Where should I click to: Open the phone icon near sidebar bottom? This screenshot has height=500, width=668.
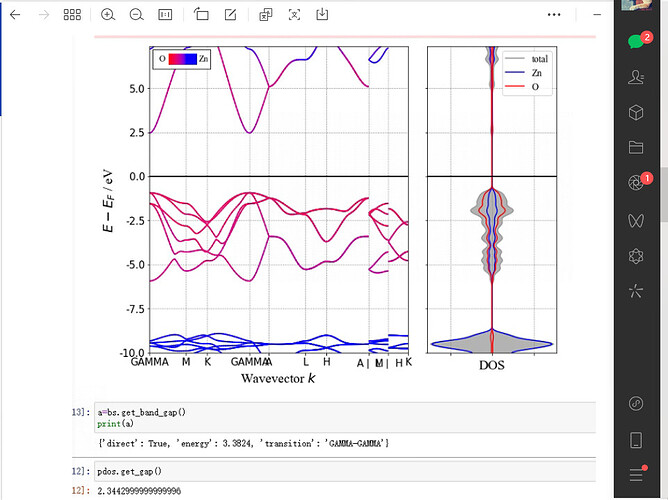635,439
